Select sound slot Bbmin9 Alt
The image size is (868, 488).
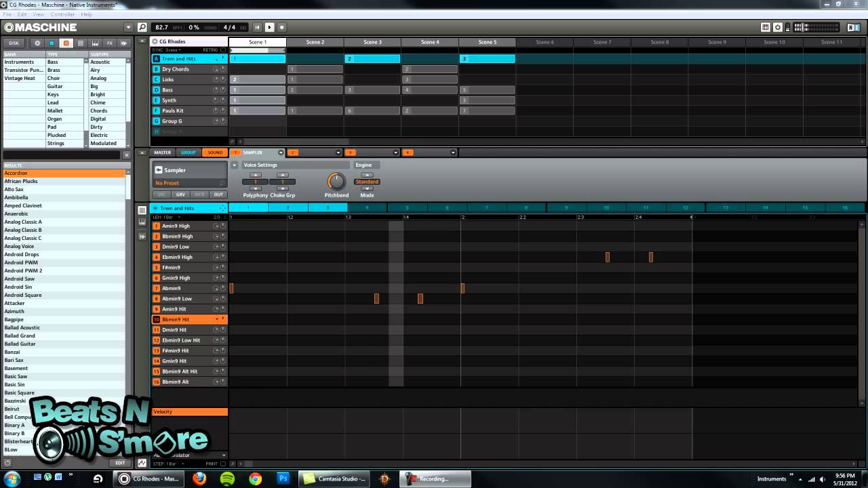click(x=189, y=382)
